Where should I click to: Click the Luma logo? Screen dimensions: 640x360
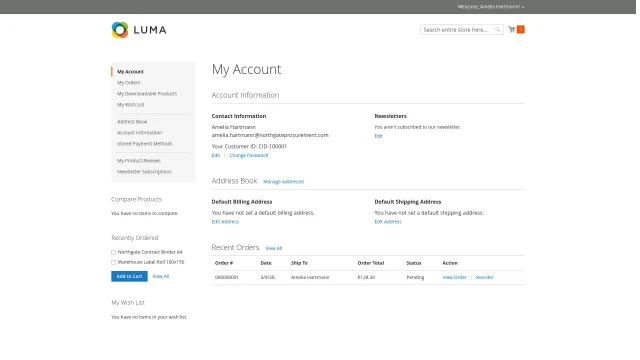click(139, 30)
